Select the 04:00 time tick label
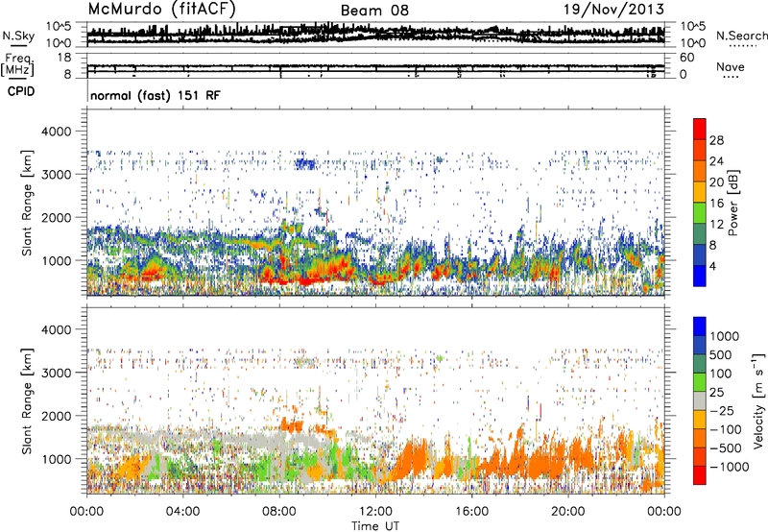 point(182,512)
